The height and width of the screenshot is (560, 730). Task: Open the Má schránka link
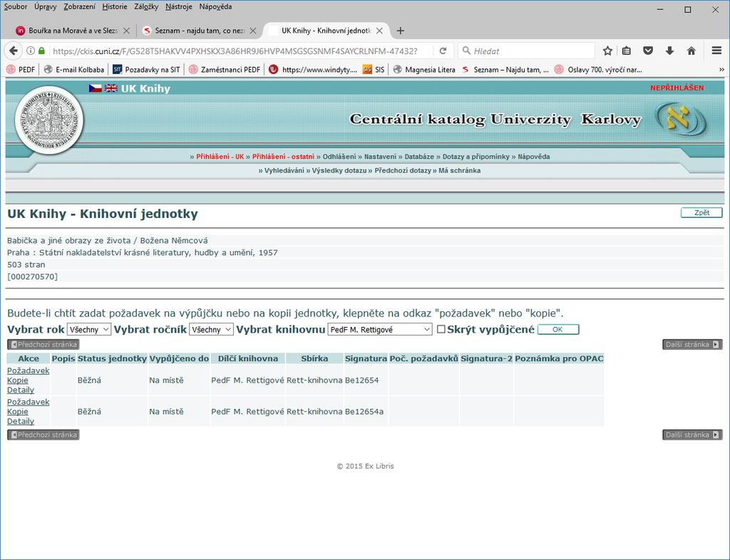coord(460,171)
